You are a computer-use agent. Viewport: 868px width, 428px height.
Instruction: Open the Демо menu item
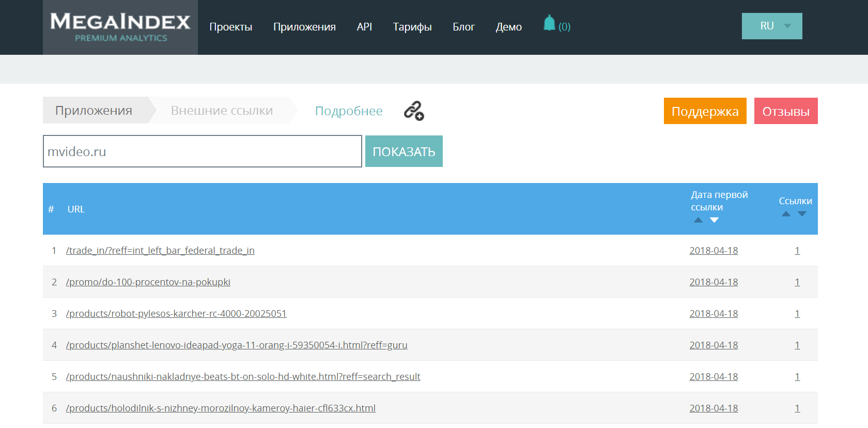(508, 27)
